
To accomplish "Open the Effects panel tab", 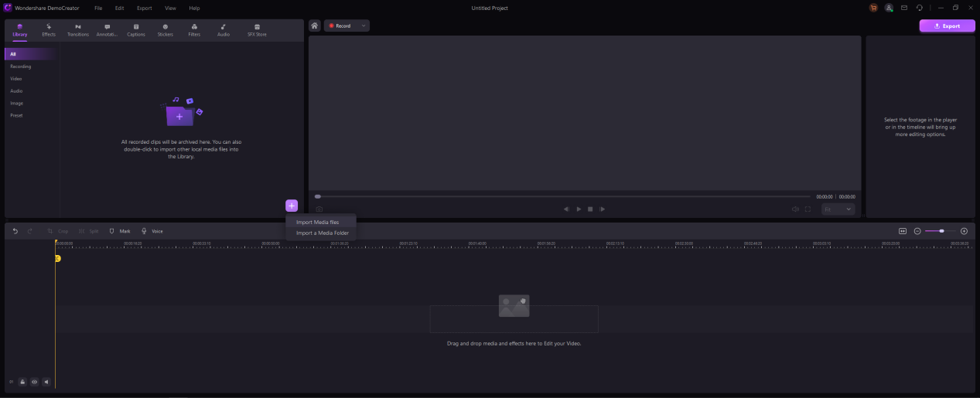I will click(49, 30).
